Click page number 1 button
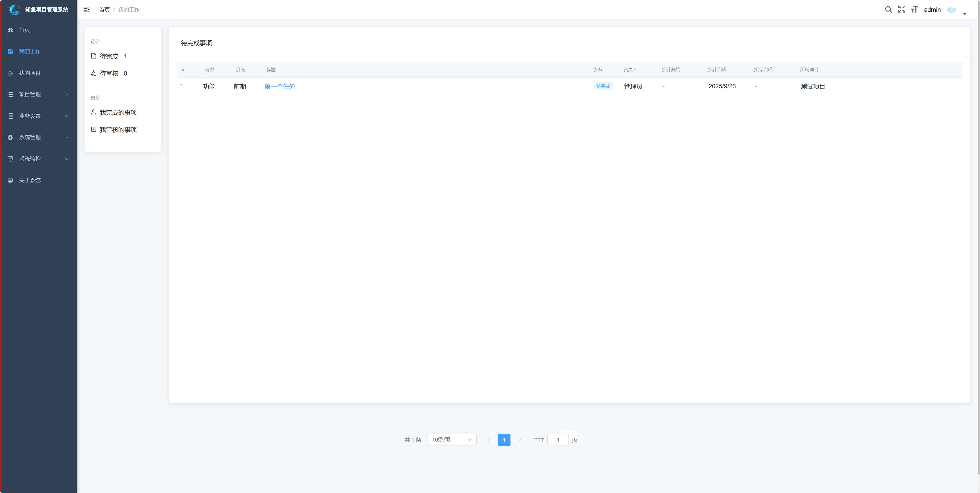This screenshot has width=980, height=493. [504, 440]
